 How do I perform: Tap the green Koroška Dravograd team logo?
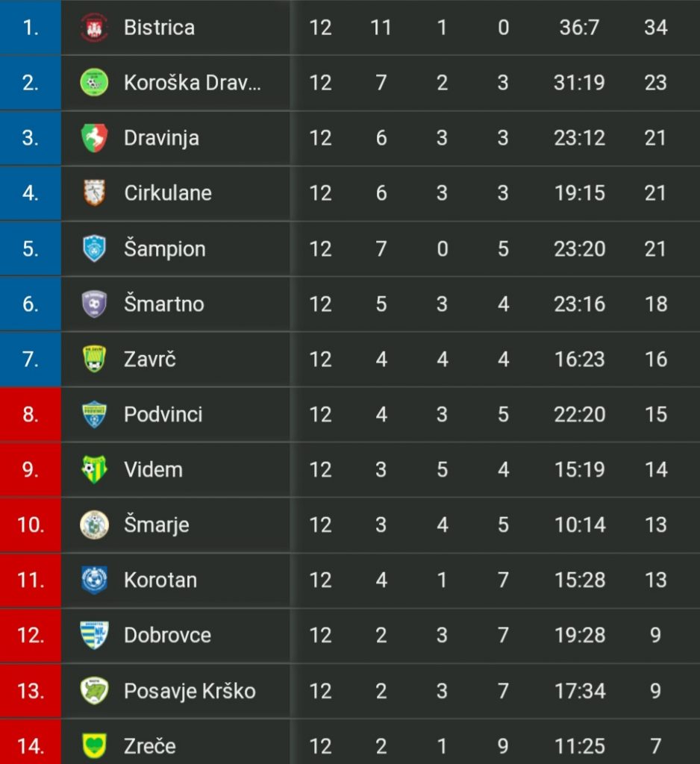point(93,83)
